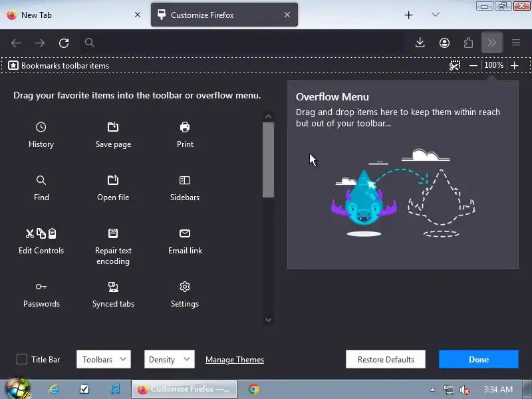
Task: Click the zoom out minus button
Action: [473, 65]
